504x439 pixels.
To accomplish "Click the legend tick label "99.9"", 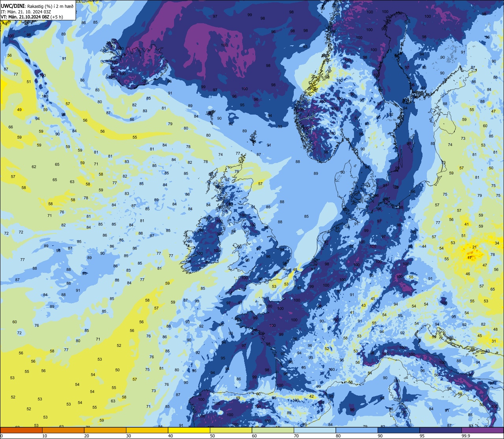I will 466,436.
